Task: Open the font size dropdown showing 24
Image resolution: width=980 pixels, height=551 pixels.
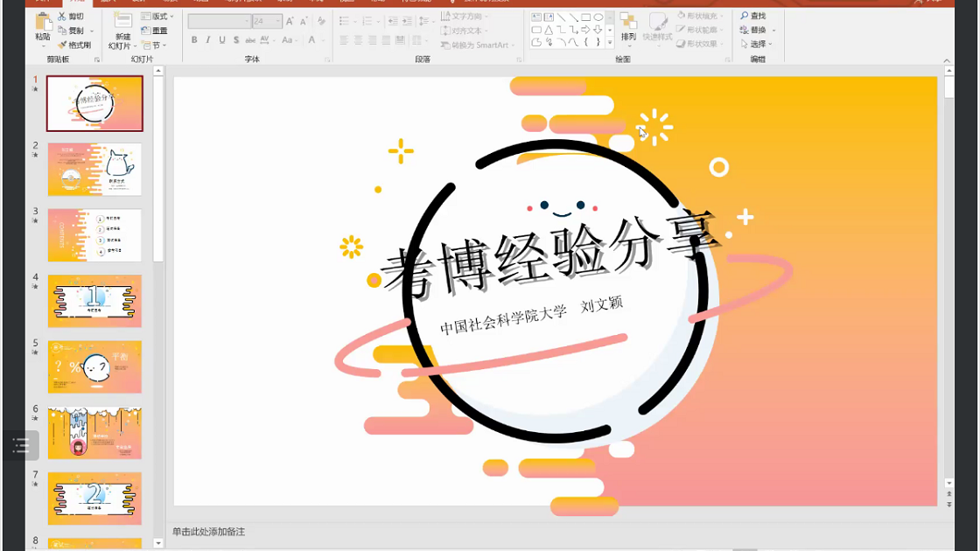Action: coord(268,21)
